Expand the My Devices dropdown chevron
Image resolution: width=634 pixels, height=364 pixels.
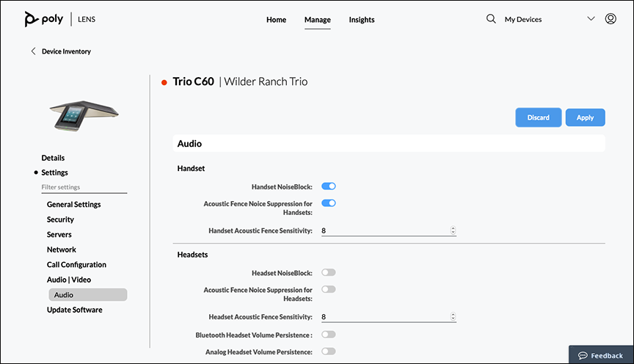pos(591,18)
